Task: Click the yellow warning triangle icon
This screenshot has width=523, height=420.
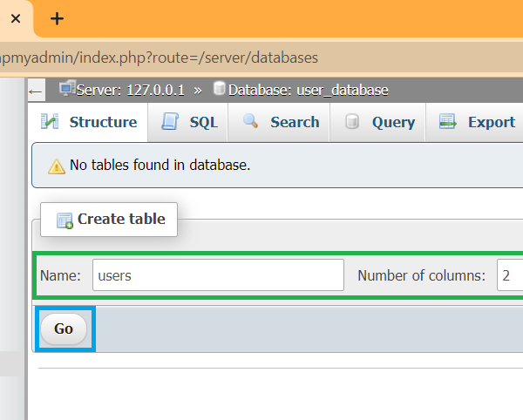Action: pyautogui.click(x=56, y=166)
